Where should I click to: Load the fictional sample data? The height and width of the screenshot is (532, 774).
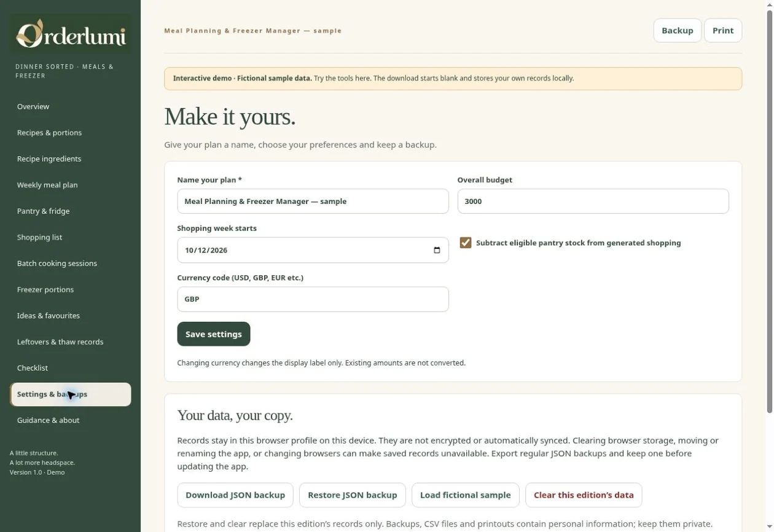[465, 495]
